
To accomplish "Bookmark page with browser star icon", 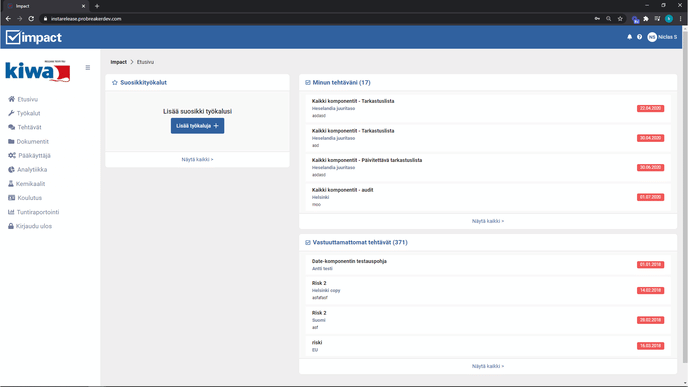I will coord(620,19).
